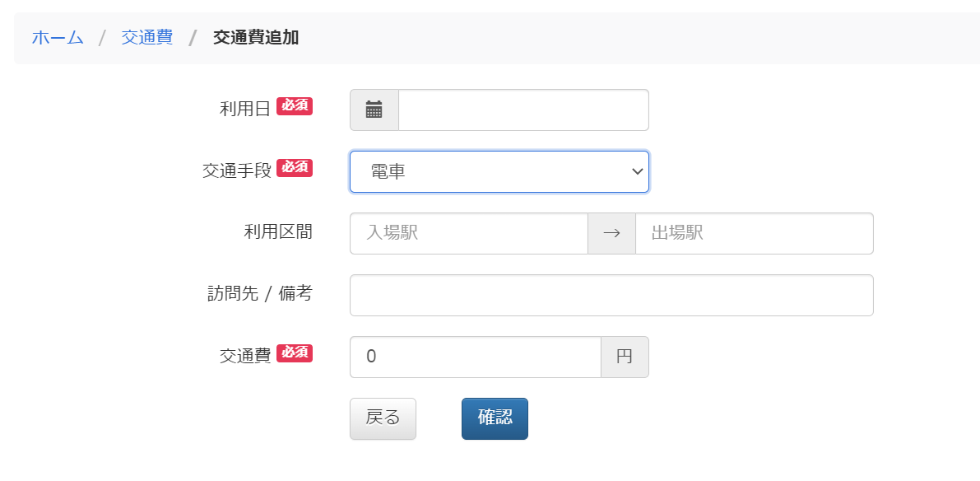Click the 必須 badge next to 交通手段

[295, 168]
